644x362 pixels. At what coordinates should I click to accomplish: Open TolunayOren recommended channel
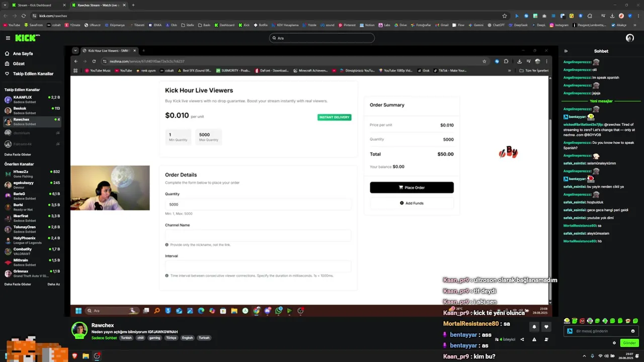[32, 229]
